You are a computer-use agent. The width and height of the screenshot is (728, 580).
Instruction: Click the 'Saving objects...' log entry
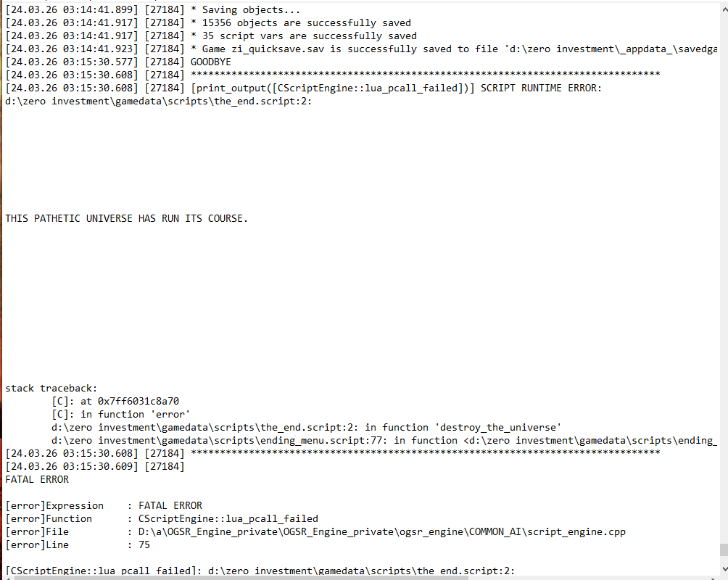tap(153, 9)
